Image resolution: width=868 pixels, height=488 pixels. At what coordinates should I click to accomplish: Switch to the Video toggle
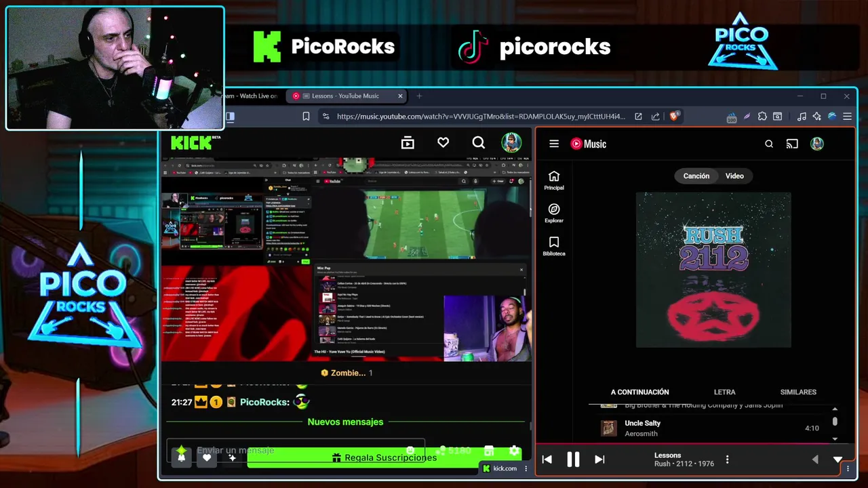click(x=734, y=176)
